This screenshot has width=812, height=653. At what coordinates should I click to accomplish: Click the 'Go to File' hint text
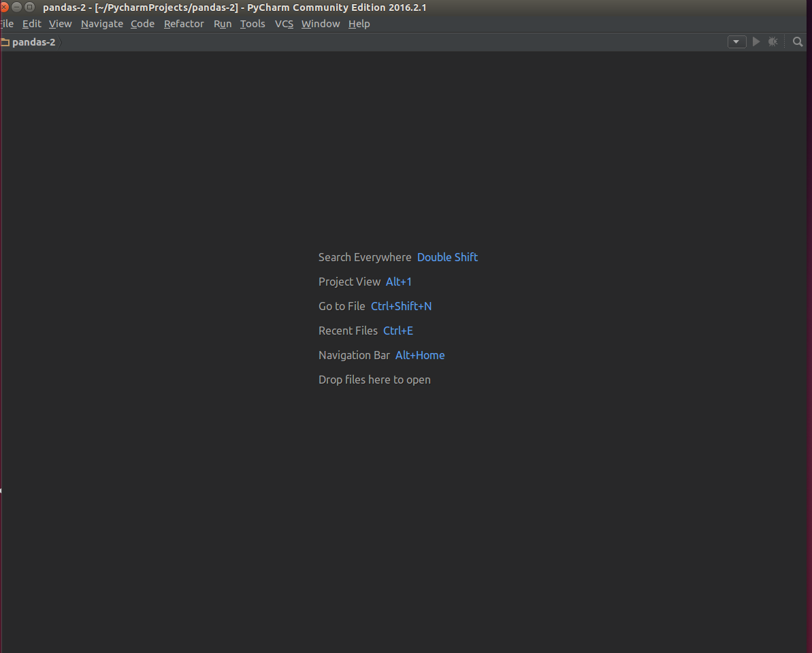click(x=342, y=306)
